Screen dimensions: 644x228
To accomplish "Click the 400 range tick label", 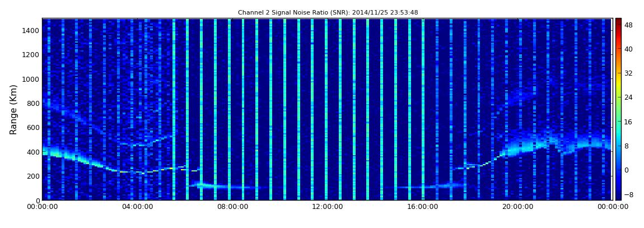I will 33,152.
